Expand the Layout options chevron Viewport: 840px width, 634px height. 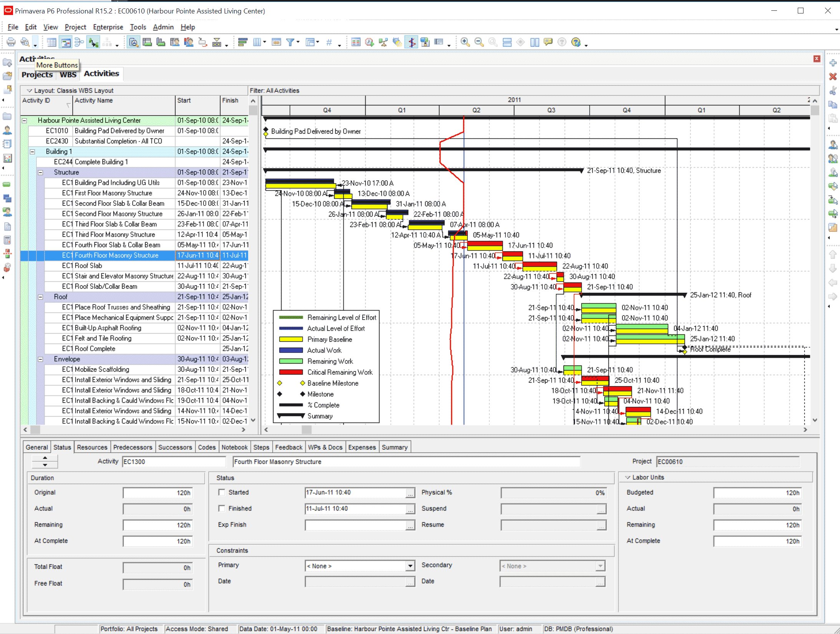[29, 91]
